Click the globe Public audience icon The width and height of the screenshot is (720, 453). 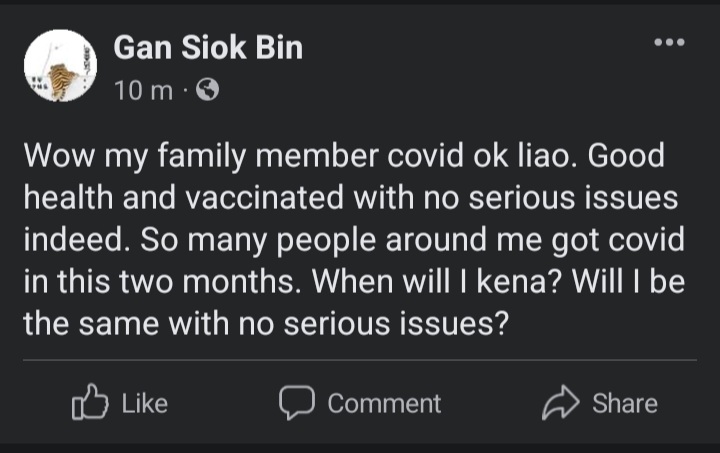tap(207, 90)
